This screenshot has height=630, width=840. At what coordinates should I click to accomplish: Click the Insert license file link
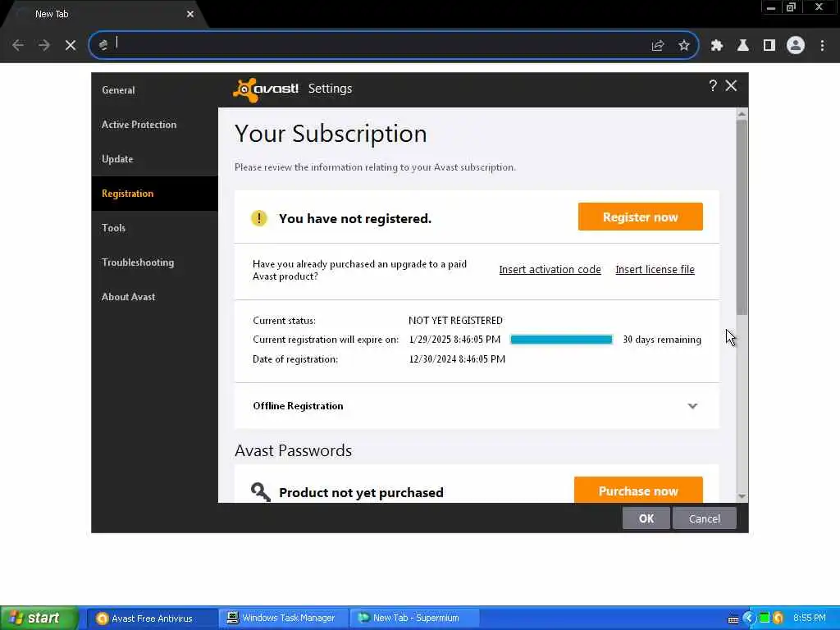[655, 269]
